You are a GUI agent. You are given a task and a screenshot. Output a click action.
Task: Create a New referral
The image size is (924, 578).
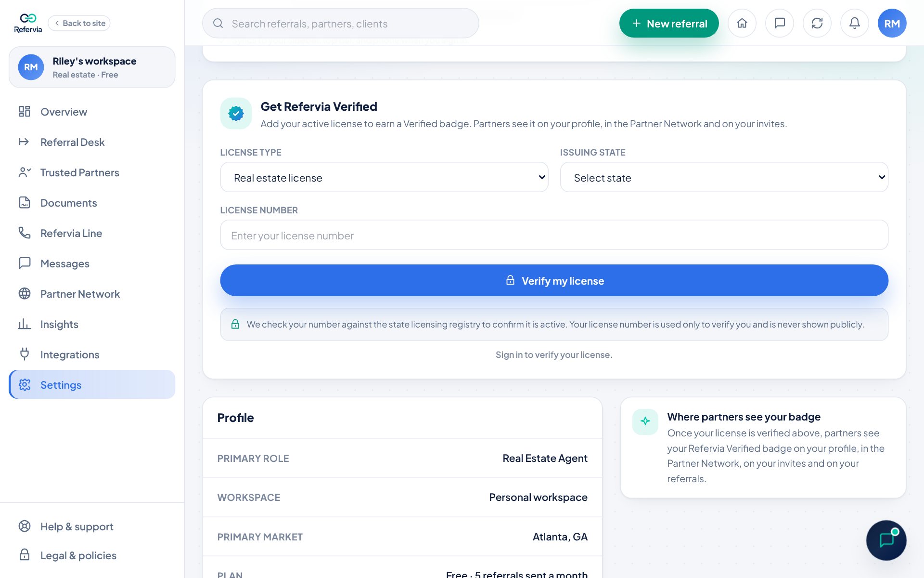(669, 23)
